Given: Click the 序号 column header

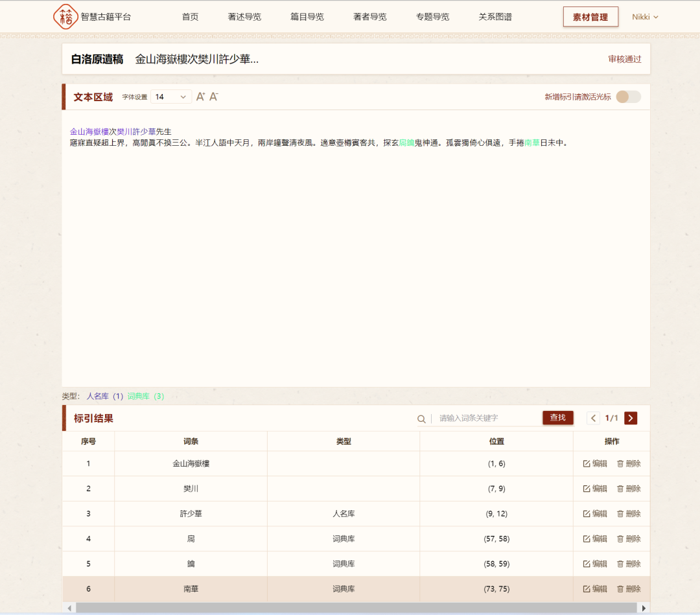Looking at the screenshot, I should pos(88,441).
